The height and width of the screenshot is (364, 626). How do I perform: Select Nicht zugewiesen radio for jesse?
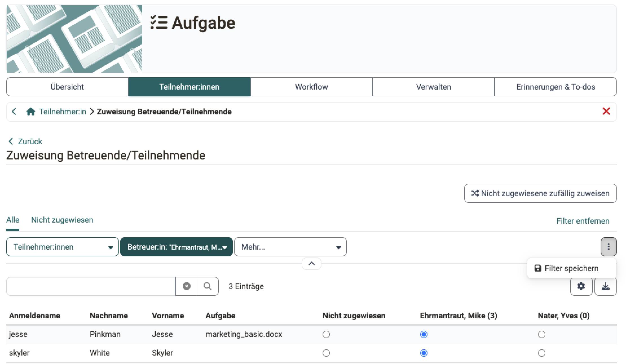pyautogui.click(x=326, y=334)
